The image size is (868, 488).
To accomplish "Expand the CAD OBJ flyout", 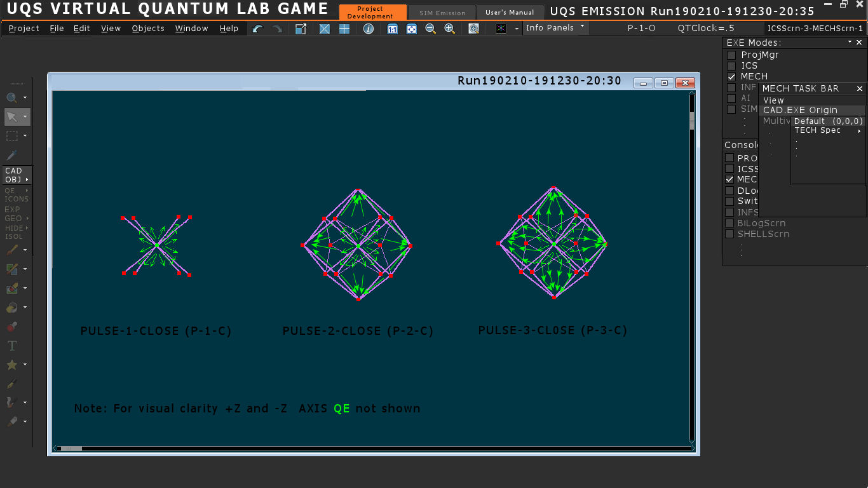I will (x=16, y=175).
